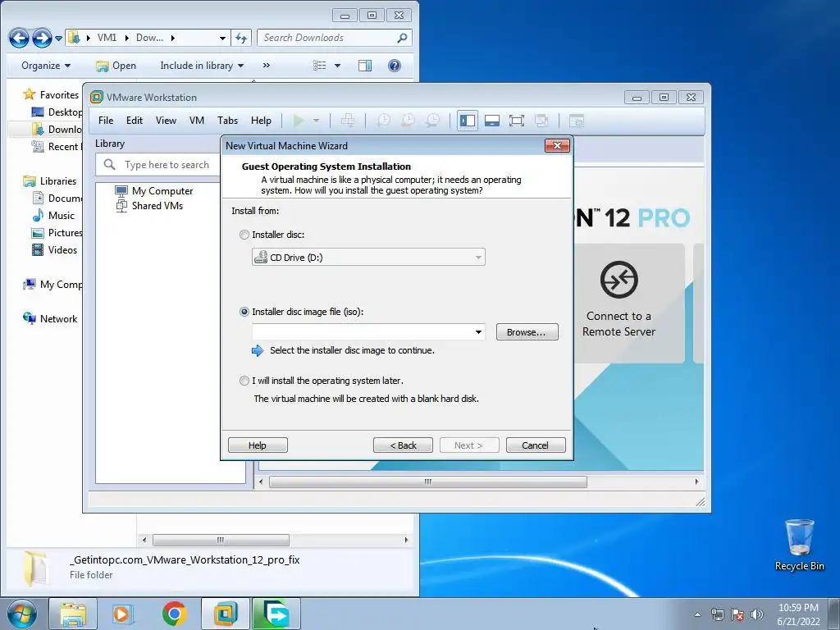Select Installer disc image file (iso) option

point(244,312)
